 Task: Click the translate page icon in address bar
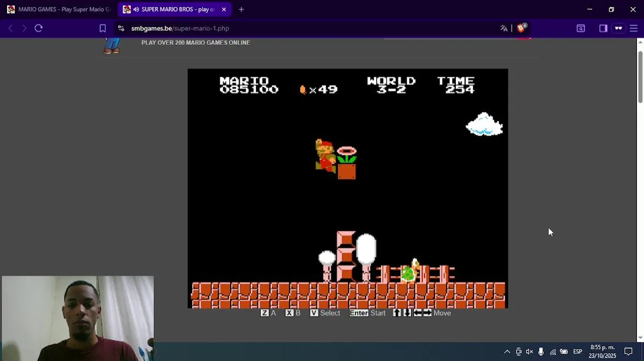tap(504, 29)
